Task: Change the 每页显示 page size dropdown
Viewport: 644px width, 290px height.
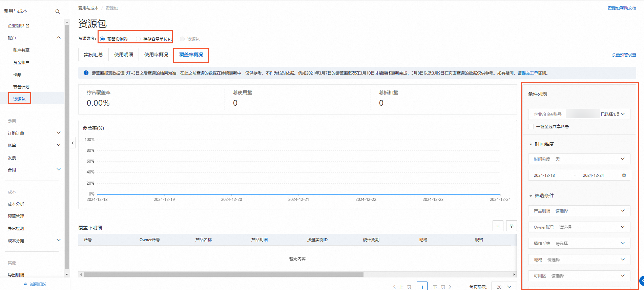Action: pos(504,287)
